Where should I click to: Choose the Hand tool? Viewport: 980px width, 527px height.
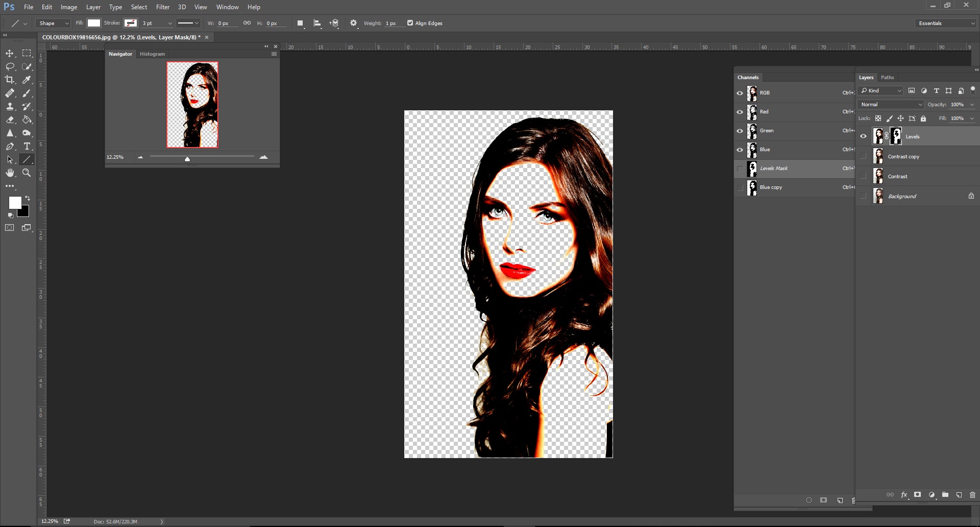pos(10,173)
